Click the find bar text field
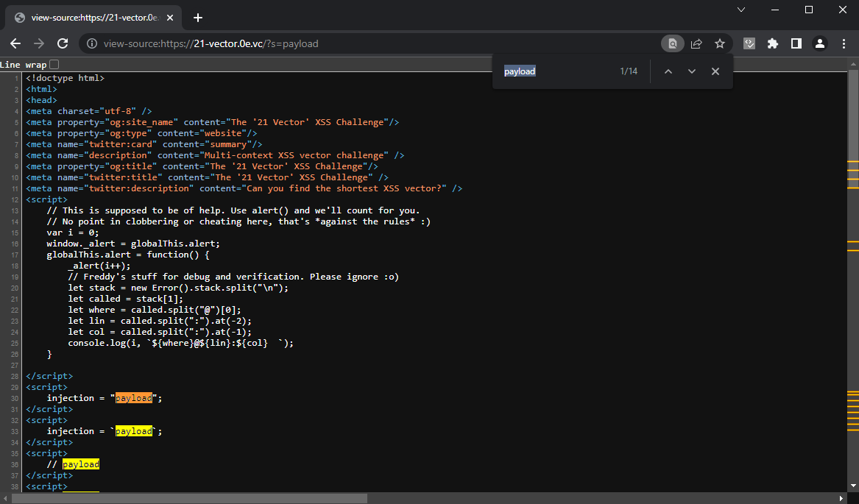The height and width of the screenshot is (504, 859). [559, 71]
